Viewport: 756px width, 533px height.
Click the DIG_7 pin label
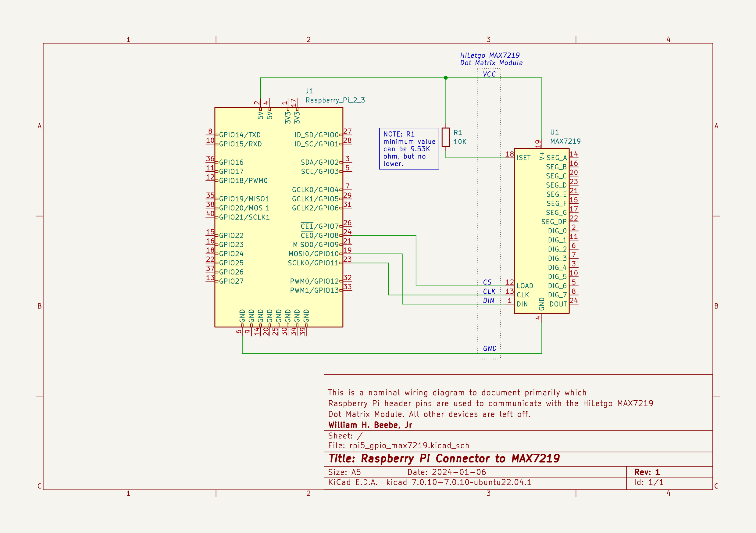pos(558,295)
